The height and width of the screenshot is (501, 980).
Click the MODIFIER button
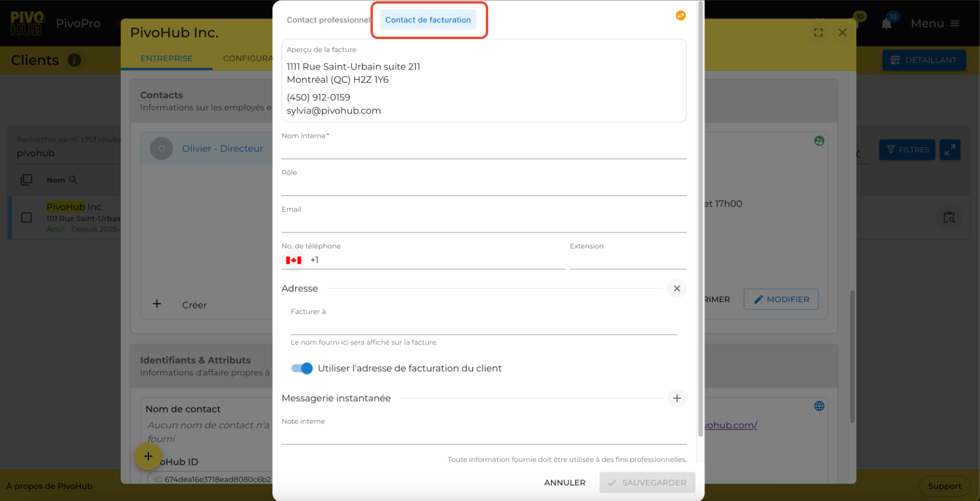(781, 299)
